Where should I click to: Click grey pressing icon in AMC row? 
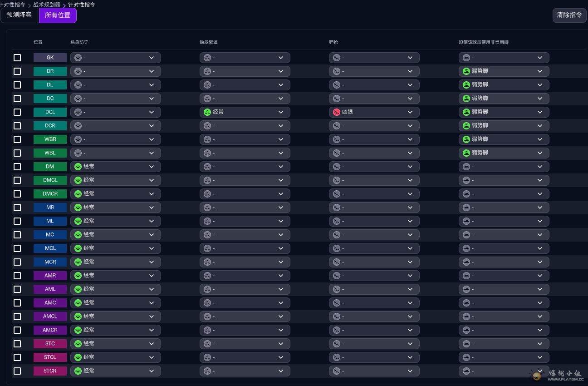(207, 303)
